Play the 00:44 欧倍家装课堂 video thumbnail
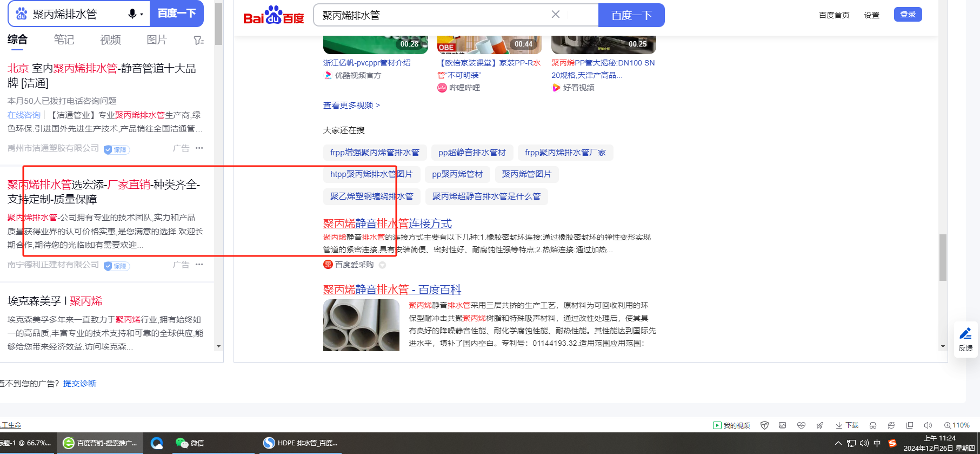Viewport: 980px width, 454px height. [489, 45]
